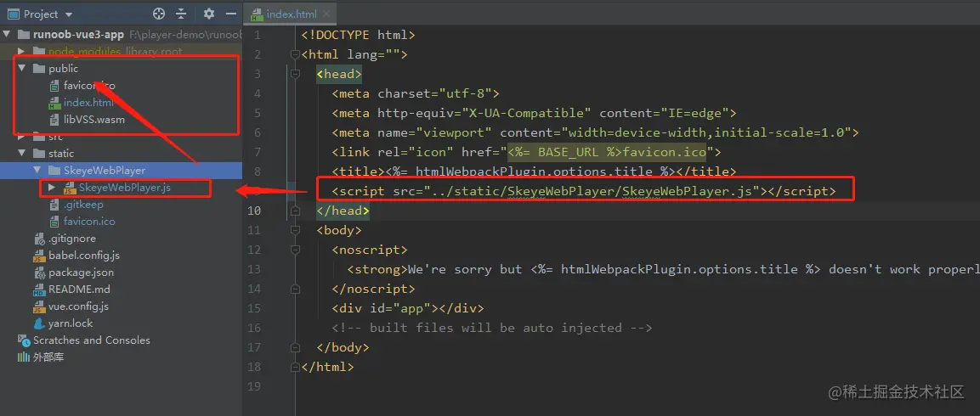Click the <div id="app"> code line
980x416 pixels.
pos(408,308)
